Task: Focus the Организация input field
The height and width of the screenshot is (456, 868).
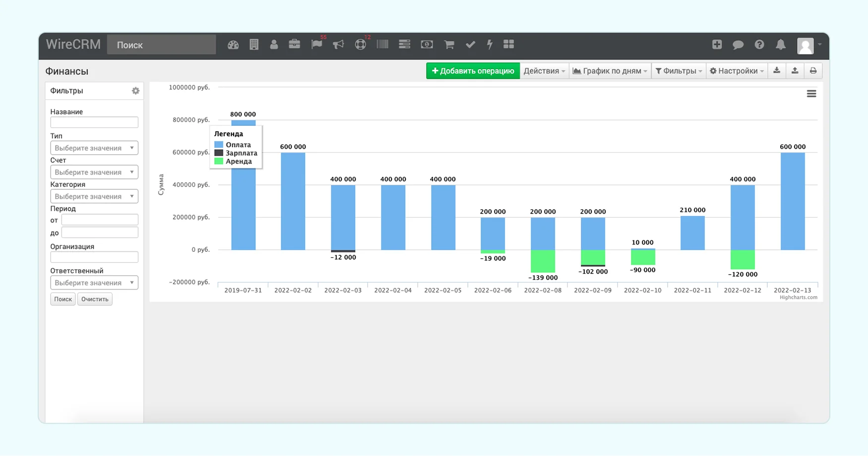Action: pos(94,257)
